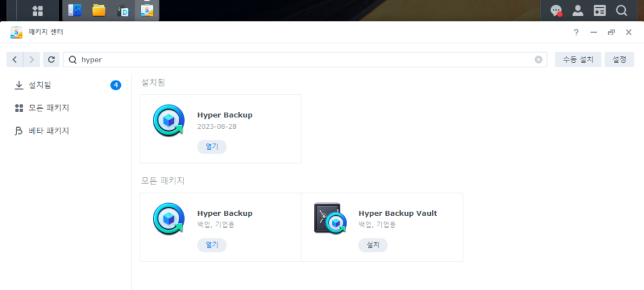Screen dimensions: 644x290
Task: Switch to the Synology Drive taskbar icon
Action: click(x=123, y=11)
